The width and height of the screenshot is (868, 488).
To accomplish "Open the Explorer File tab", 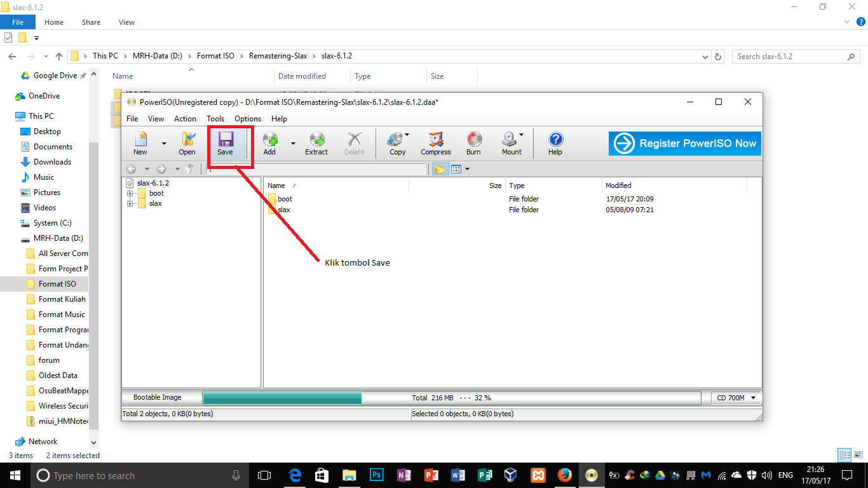I will click(x=18, y=22).
